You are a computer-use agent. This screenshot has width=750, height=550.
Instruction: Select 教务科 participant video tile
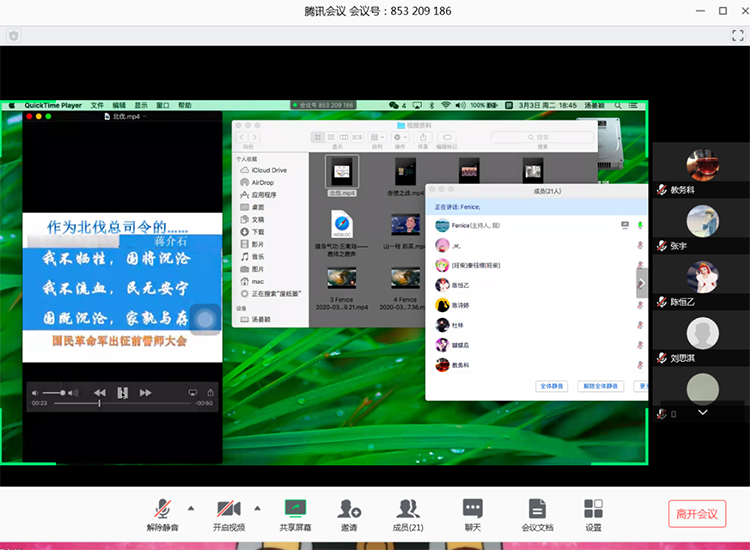702,164
